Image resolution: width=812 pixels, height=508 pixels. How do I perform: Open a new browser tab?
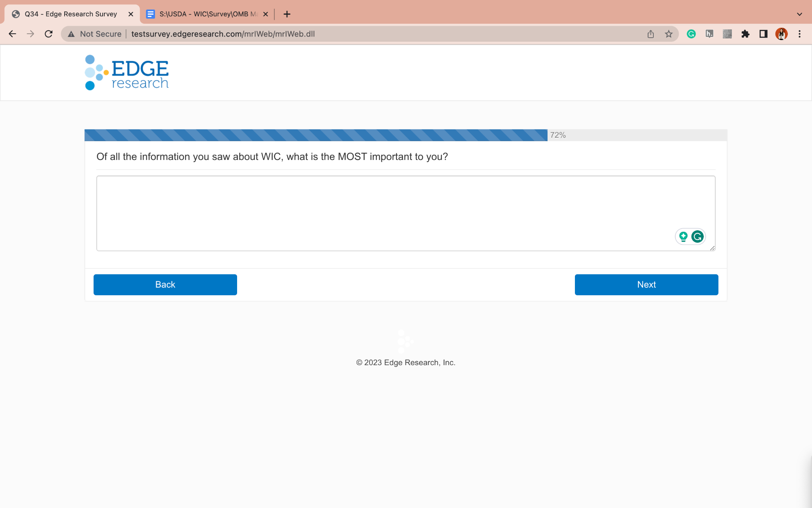tap(287, 14)
